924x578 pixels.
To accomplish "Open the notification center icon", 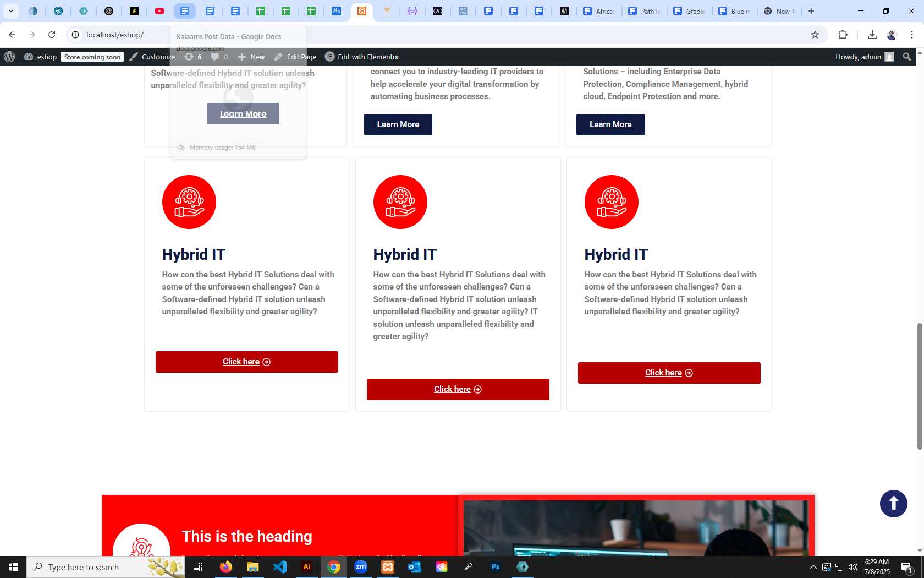I will 907,567.
